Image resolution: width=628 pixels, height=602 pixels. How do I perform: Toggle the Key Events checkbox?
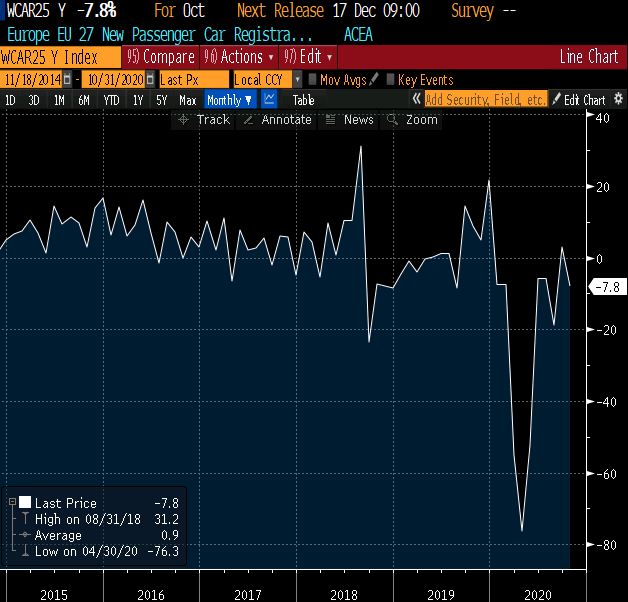coord(390,80)
